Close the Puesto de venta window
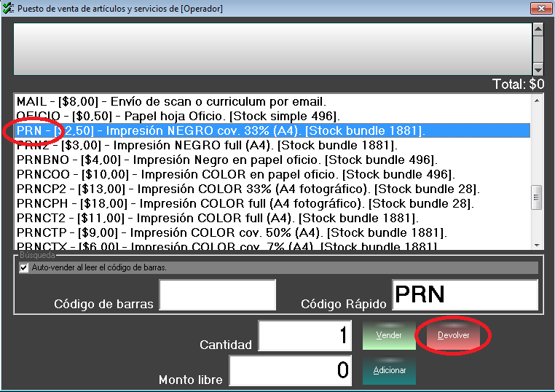 pos(541,8)
